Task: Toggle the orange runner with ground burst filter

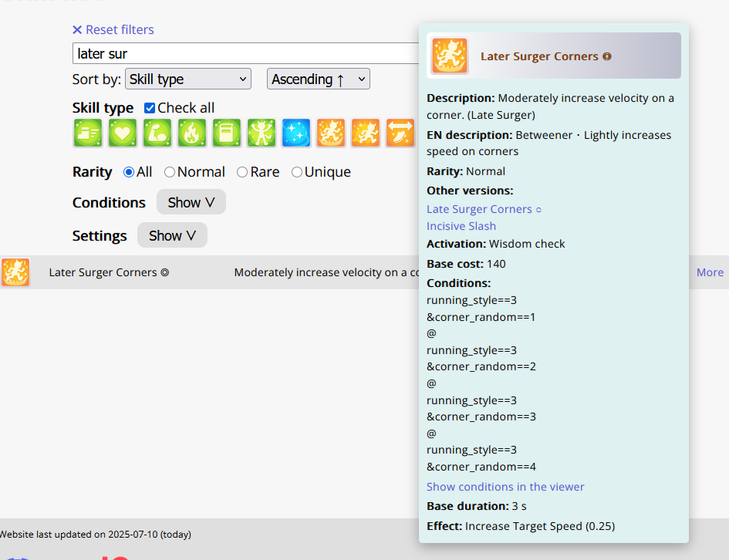Action: point(331,133)
